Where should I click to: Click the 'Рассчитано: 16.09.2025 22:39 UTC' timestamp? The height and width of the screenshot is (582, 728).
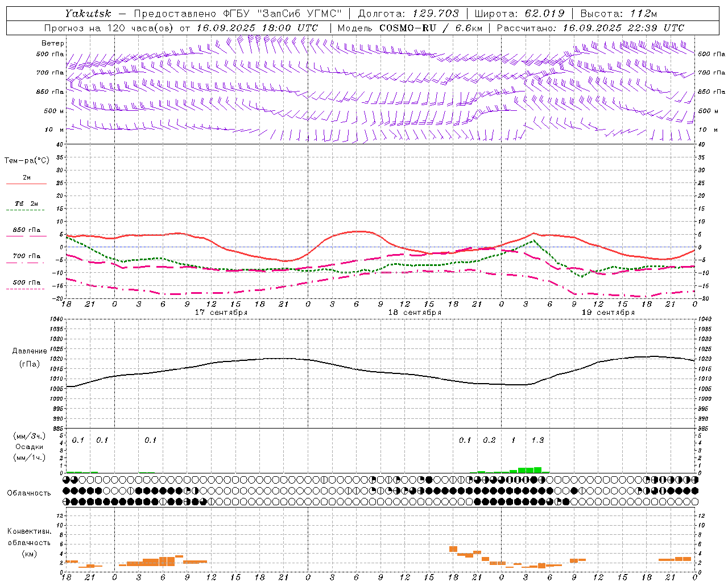pyautogui.click(x=590, y=28)
